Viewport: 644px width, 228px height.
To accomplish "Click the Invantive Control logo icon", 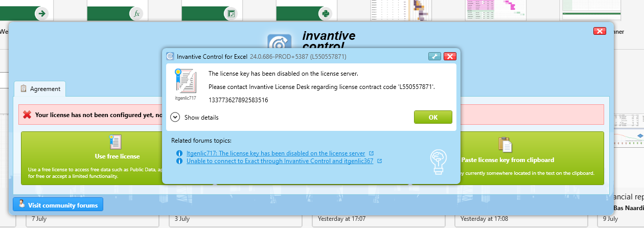I will point(280,41).
